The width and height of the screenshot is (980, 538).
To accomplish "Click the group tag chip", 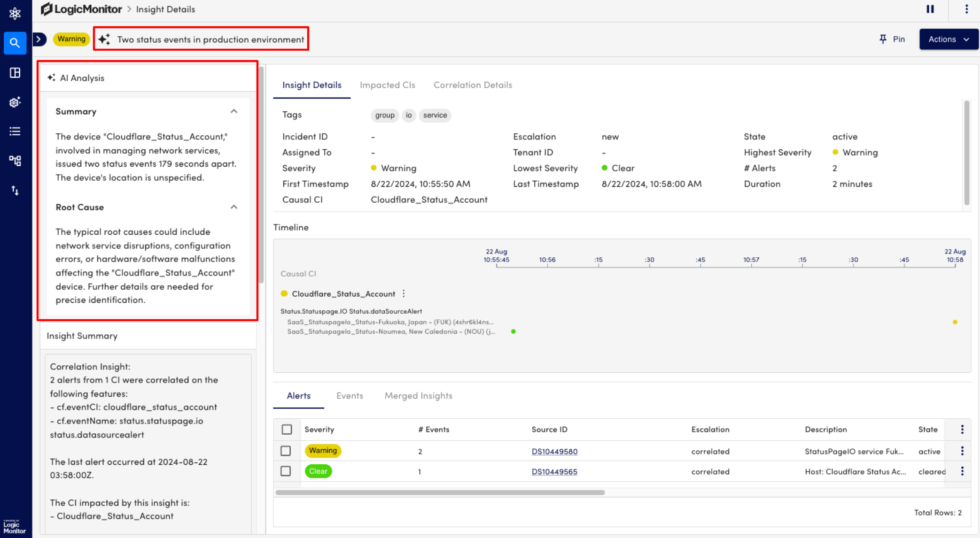I will coord(385,115).
